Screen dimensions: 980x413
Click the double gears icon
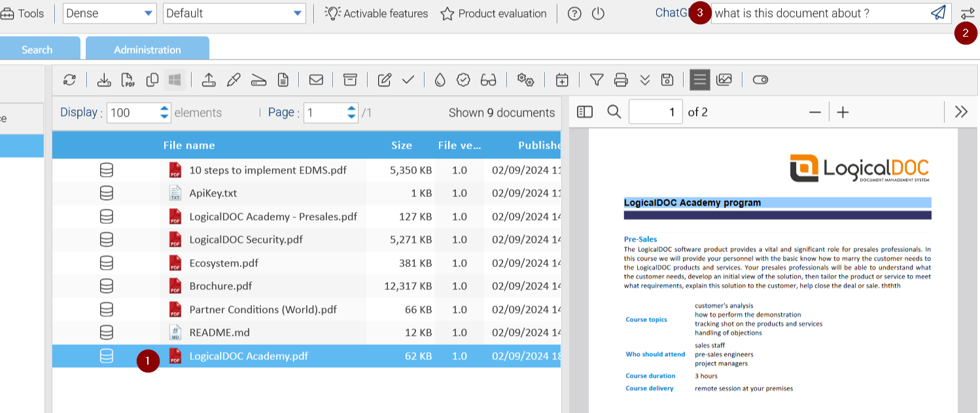[x=525, y=80]
